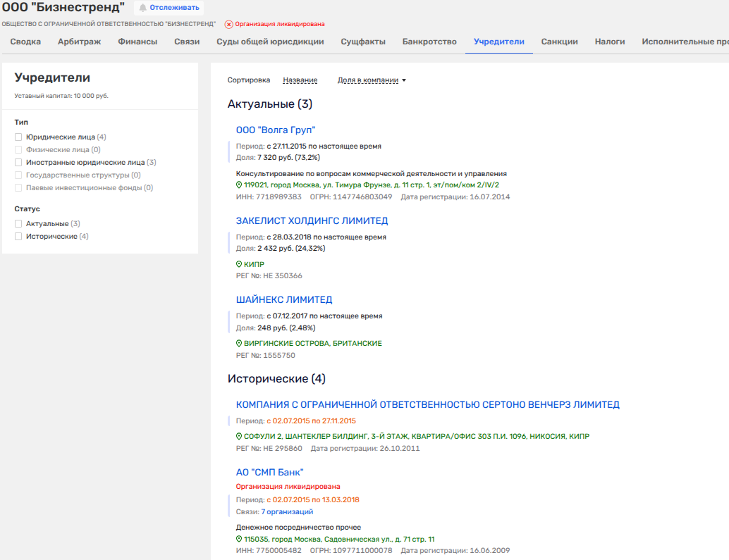Image resolution: width=729 pixels, height=560 pixels.
Task: Click the location pin next to КИПР
Action: 239,264
